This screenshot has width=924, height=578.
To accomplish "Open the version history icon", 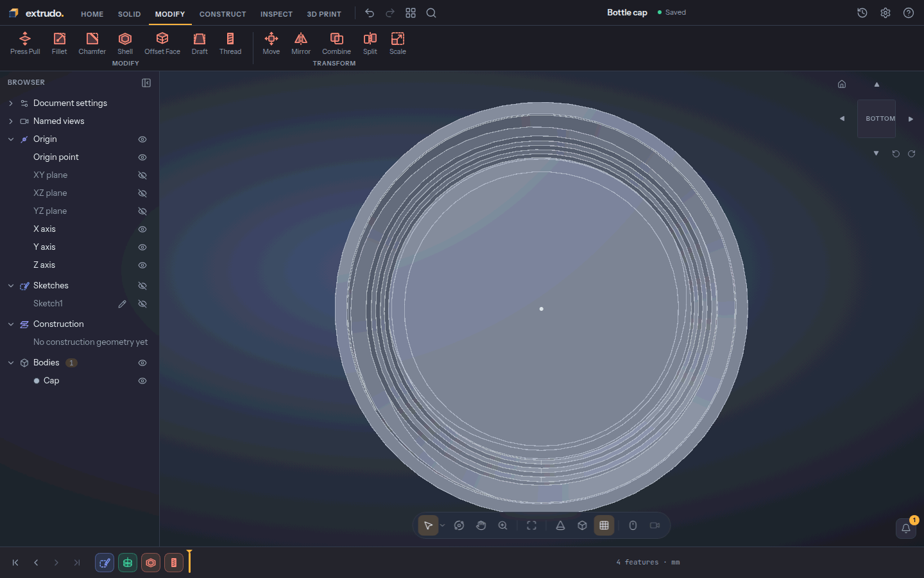I will [x=862, y=13].
